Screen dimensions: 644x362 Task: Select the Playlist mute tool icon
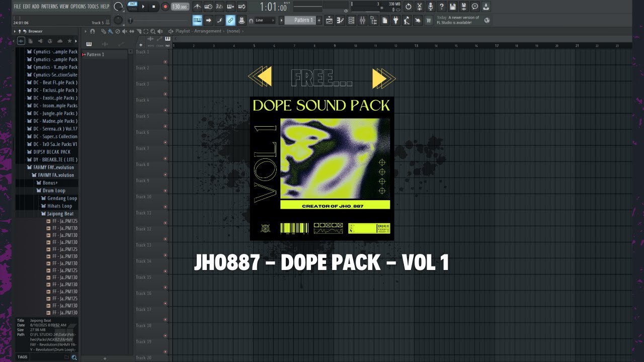coord(125,31)
